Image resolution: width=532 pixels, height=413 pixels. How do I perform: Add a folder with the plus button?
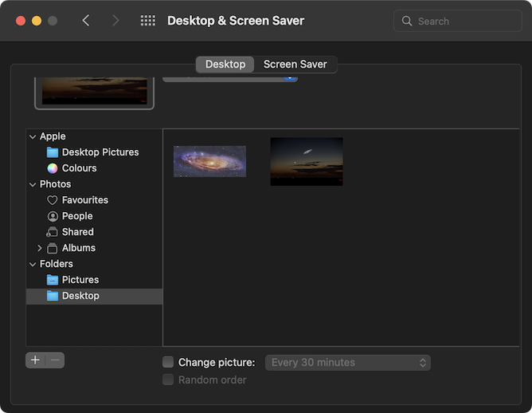(35, 360)
